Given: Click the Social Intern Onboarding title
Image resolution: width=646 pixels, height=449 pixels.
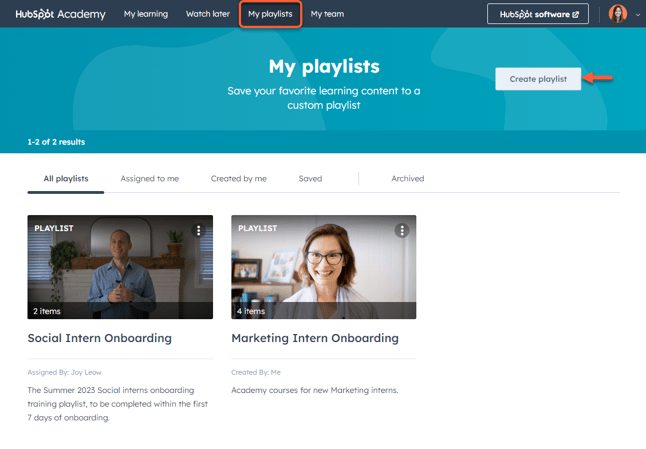Looking at the screenshot, I should [99, 338].
